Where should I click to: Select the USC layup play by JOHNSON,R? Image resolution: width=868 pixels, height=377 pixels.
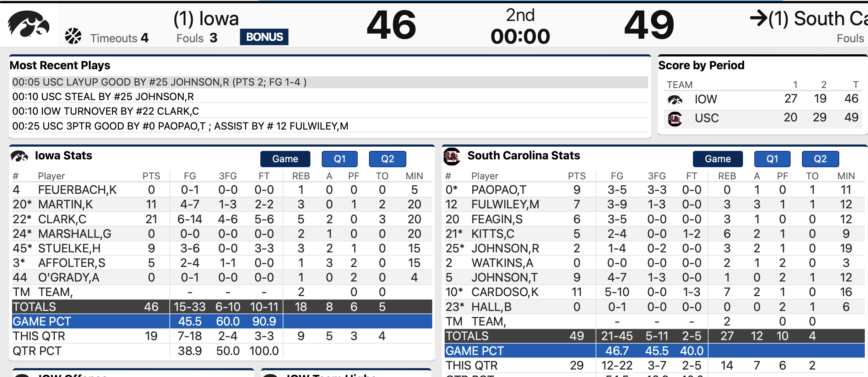[159, 82]
